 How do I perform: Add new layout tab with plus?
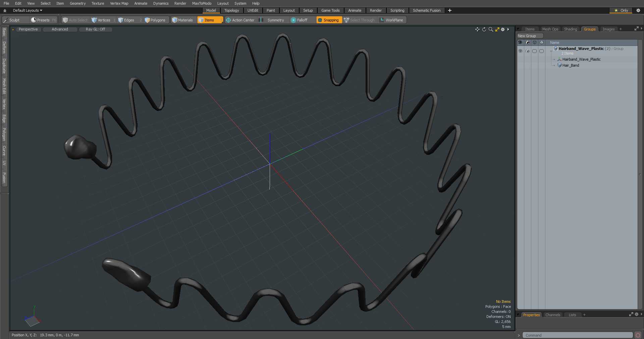tap(450, 10)
